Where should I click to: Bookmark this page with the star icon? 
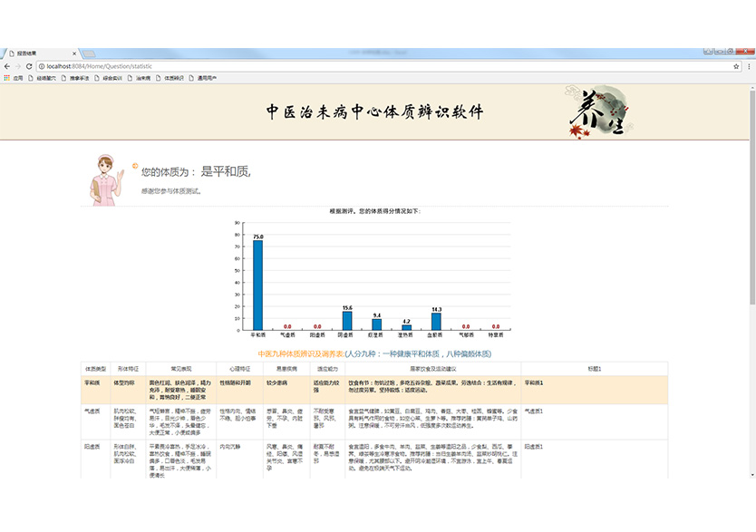736,66
